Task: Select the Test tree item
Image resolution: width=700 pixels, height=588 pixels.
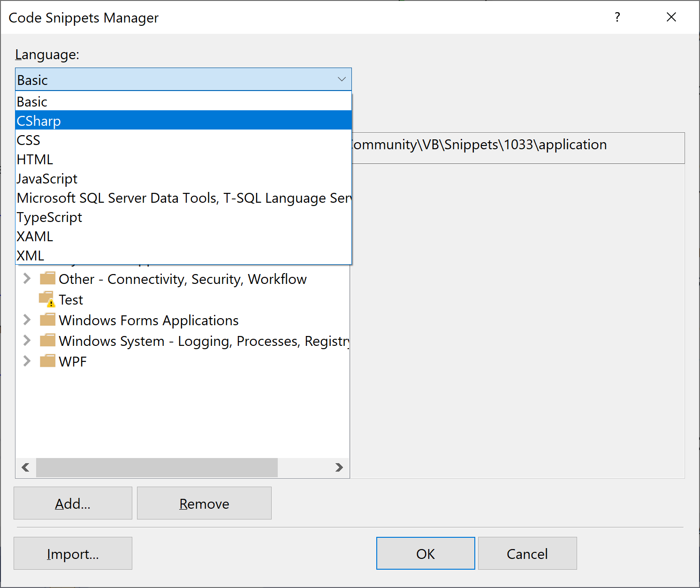Action: pyautogui.click(x=71, y=300)
